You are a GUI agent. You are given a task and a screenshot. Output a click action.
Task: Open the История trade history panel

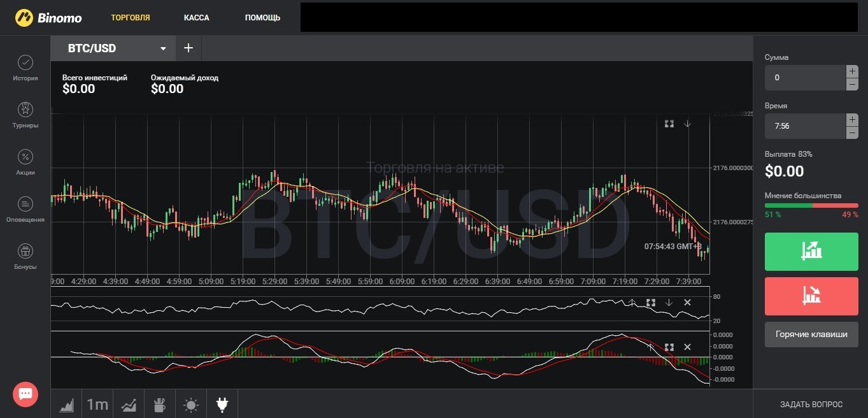pos(25,68)
